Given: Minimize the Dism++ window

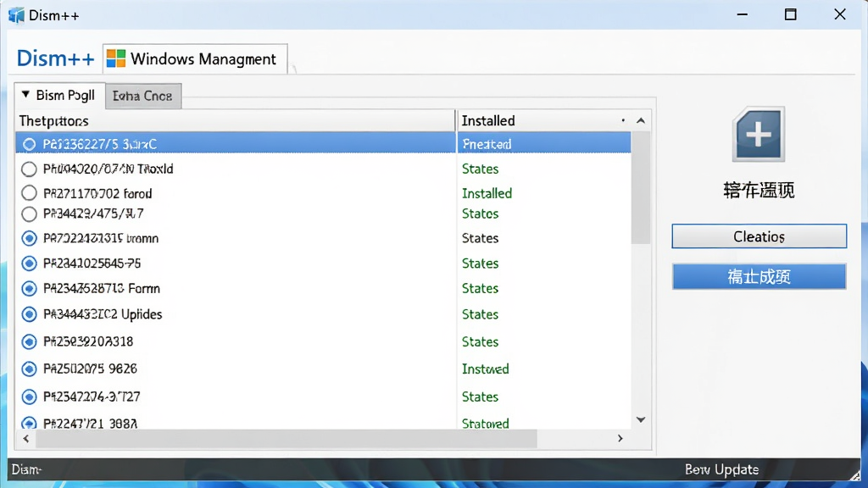Looking at the screenshot, I should tap(743, 15).
